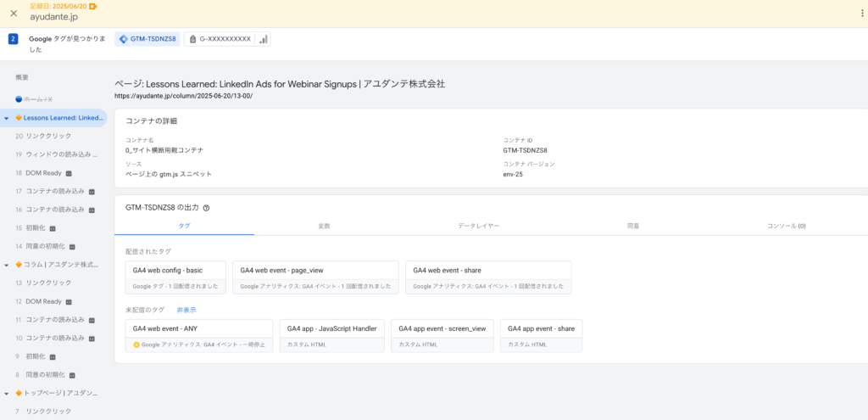Open the データレイヤー tab

[x=478, y=226]
